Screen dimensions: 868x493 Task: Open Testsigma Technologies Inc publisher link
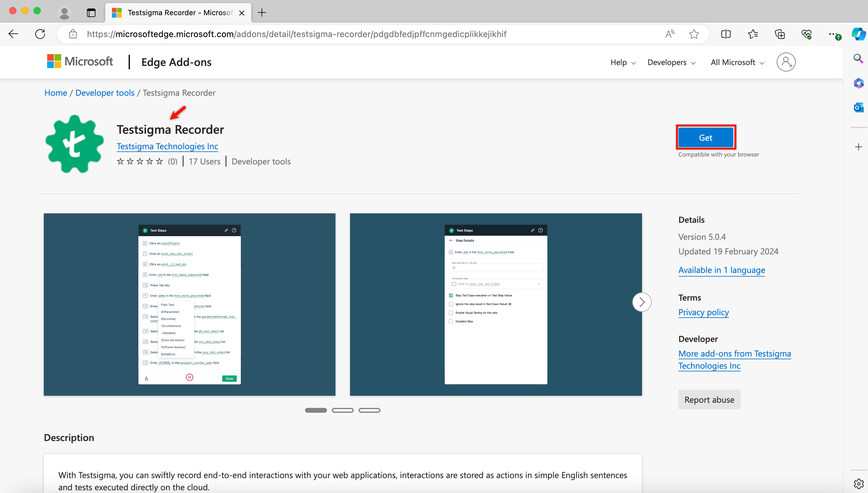[x=167, y=146]
